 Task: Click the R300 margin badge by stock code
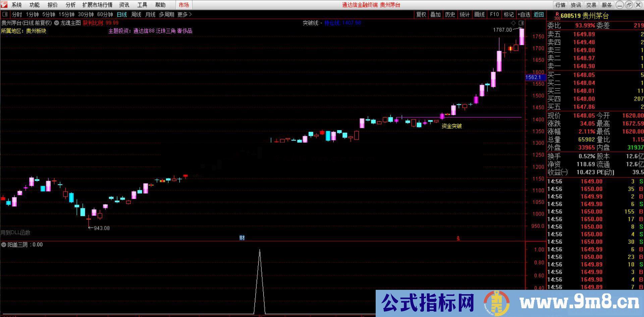point(557,16)
